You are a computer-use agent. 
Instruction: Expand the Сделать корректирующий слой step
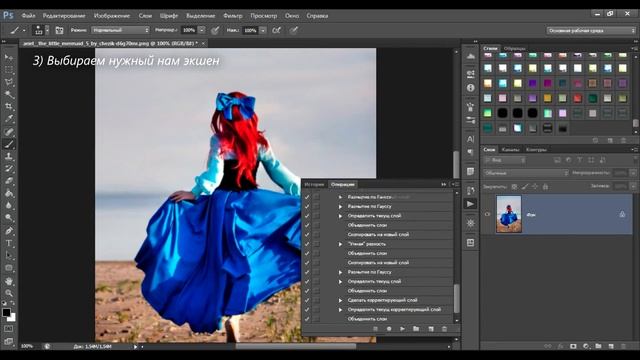[x=340, y=300]
